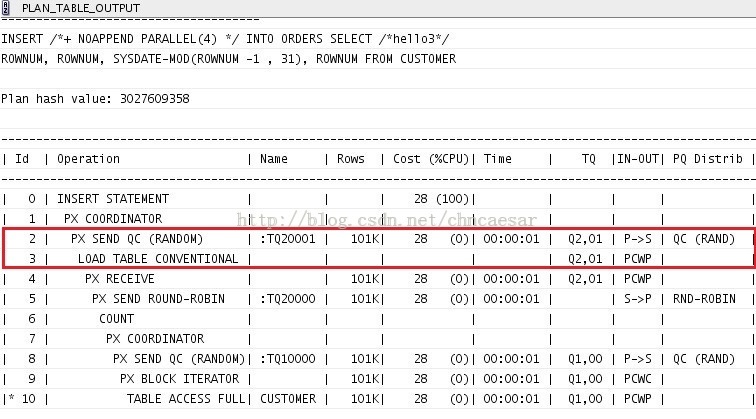Click '00:00:01' time in the CUSTOMER row
The height and width of the screenshot is (419, 756).
pyautogui.click(x=511, y=399)
